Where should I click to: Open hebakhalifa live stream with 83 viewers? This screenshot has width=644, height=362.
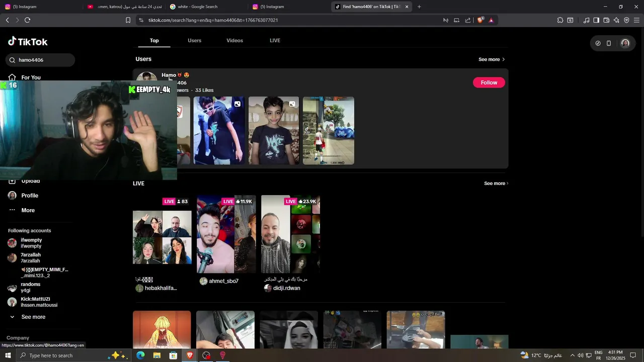pyautogui.click(x=162, y=234)
